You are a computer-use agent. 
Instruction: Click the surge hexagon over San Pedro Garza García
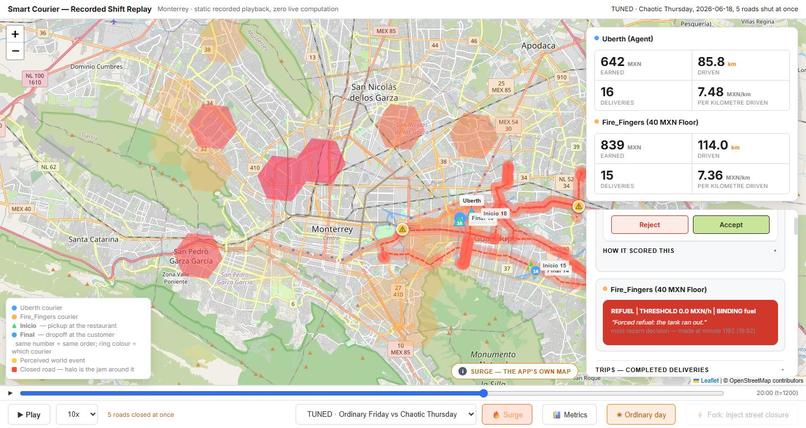pyautogui.click(x=200, y=256)
